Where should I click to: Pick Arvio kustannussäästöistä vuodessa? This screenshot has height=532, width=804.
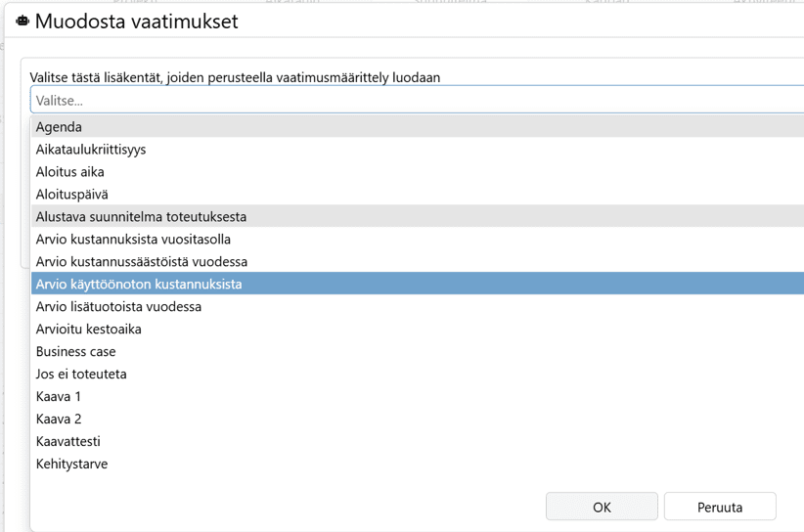(142, 262)
